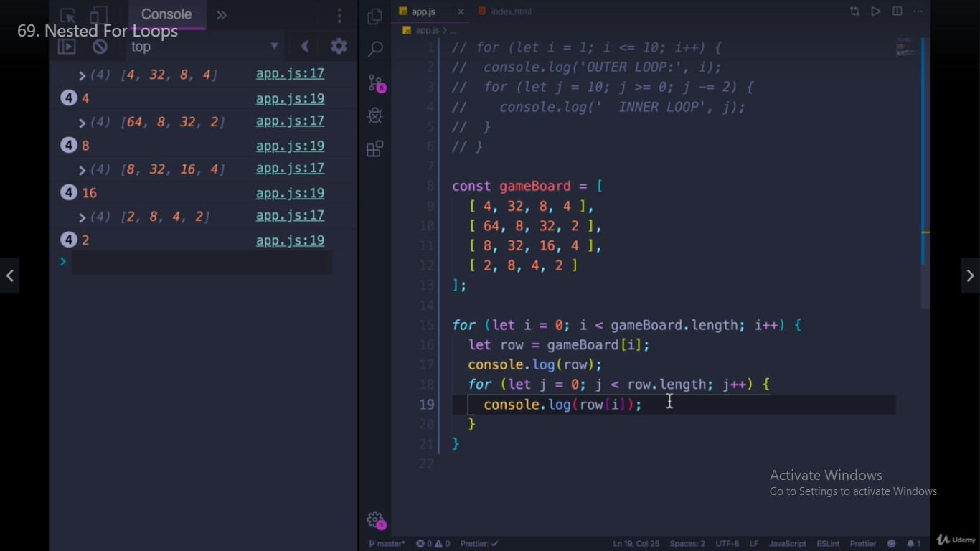Open source location app.js:17
The image size is (980, 551).
(290, 74)
